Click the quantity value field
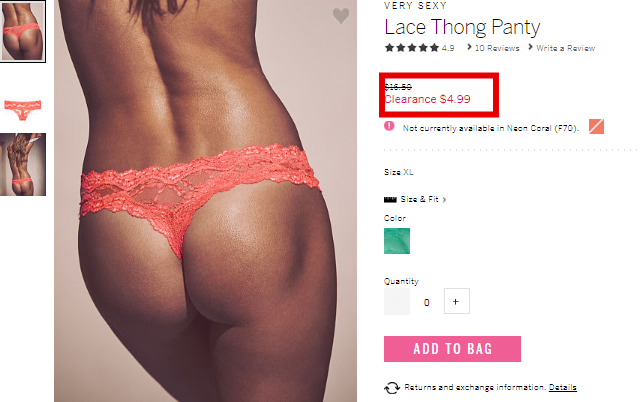 [427, 303]
